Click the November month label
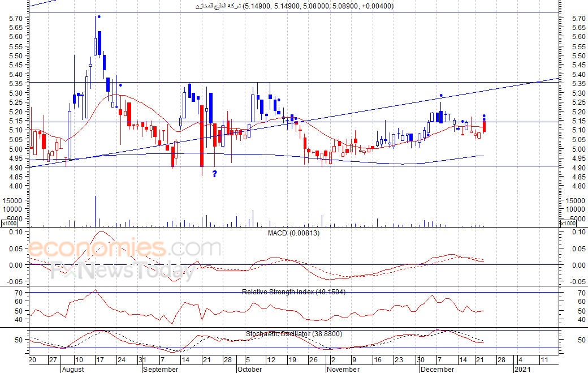588x373 pixels. 343,369
